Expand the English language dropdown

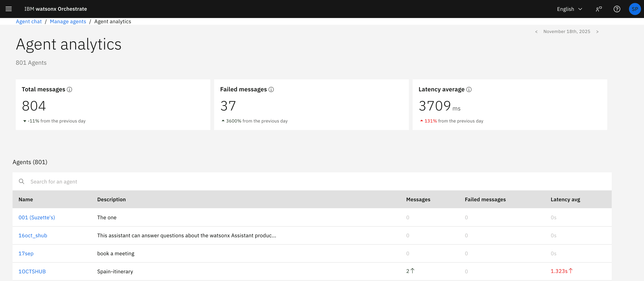tap(570, 9)
